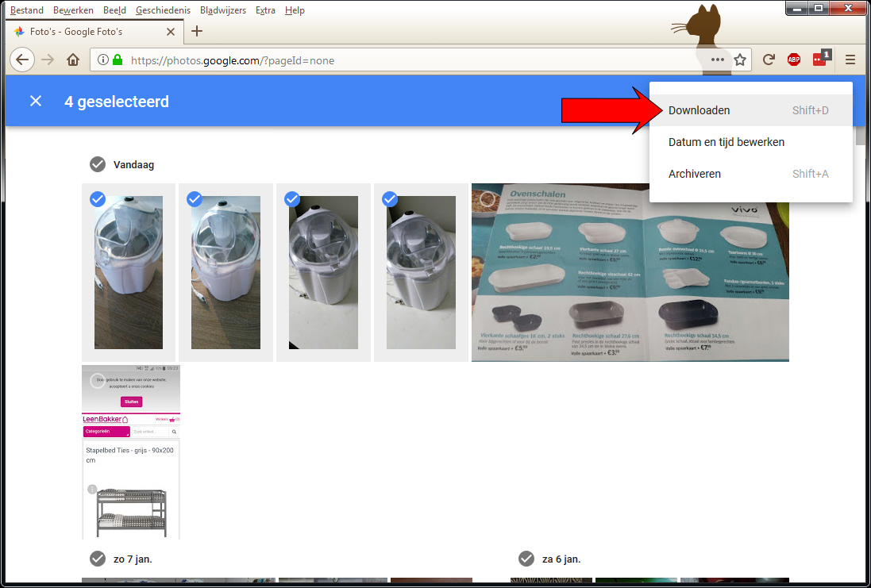Reload the page with the refresh icon

click(769, 60)
